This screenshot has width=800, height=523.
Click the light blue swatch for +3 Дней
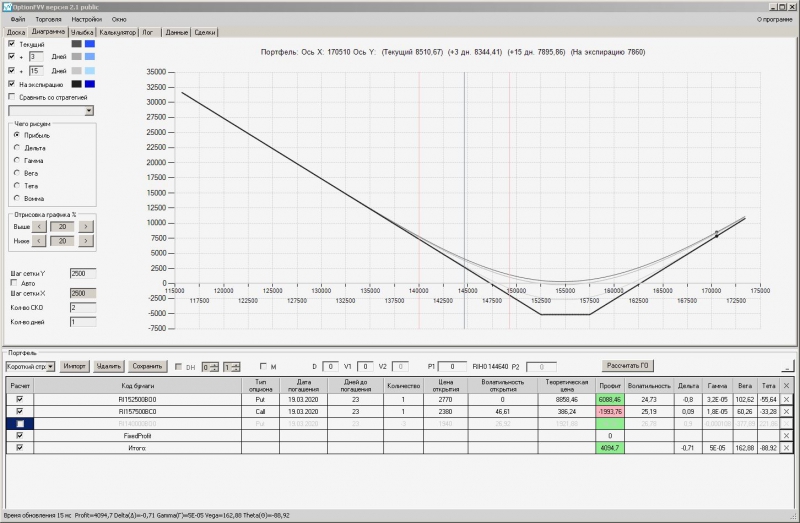click(x=90, y=56)
